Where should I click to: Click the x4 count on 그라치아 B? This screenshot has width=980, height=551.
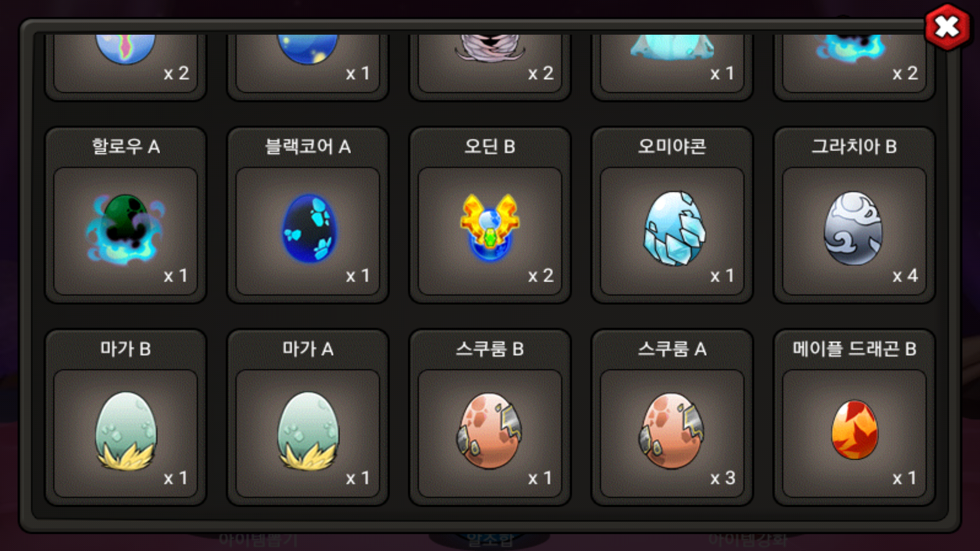click(x=905, y=276)
